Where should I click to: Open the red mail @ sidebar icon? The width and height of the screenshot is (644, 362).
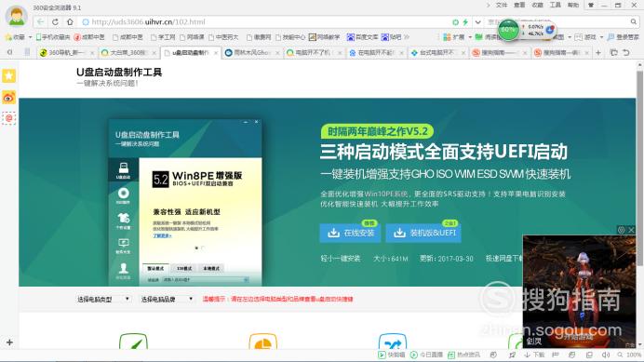tap(9, 118)
